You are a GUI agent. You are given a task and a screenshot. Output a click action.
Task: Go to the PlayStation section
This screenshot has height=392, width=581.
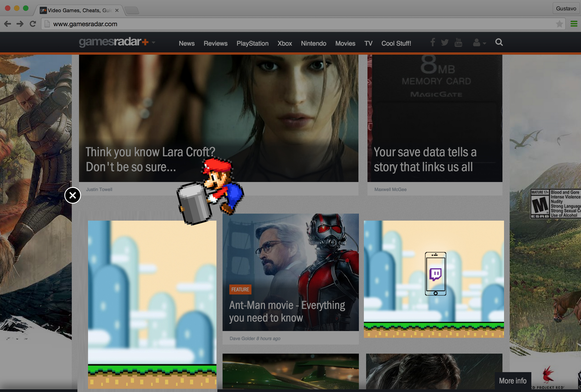[252, 43]
